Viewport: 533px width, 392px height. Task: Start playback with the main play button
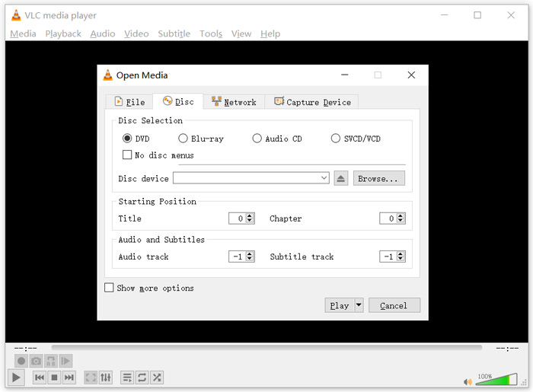pyautogui.click(x=16, y=378)
